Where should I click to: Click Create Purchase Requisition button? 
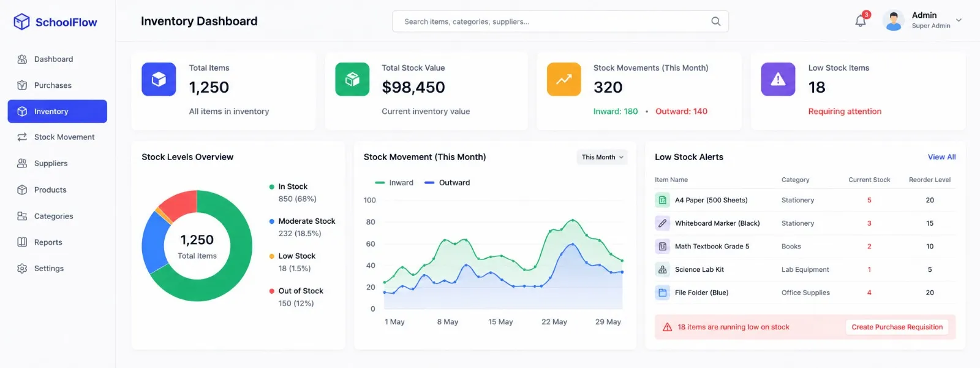coord(897,327)
